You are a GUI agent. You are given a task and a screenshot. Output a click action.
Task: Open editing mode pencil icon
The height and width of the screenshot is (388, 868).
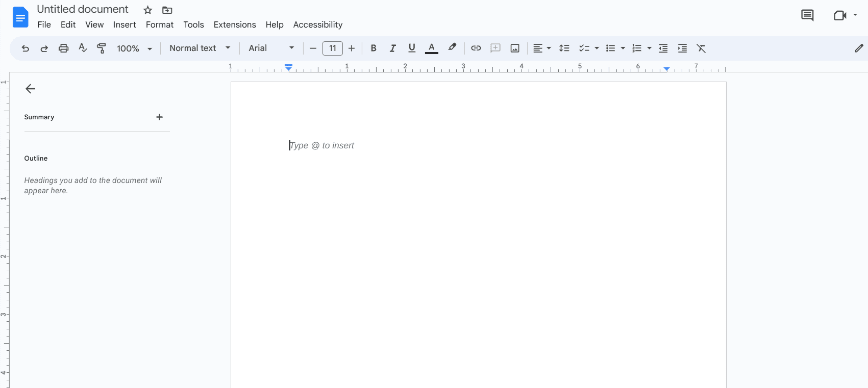pyautogui.click(x=859, y=48)
